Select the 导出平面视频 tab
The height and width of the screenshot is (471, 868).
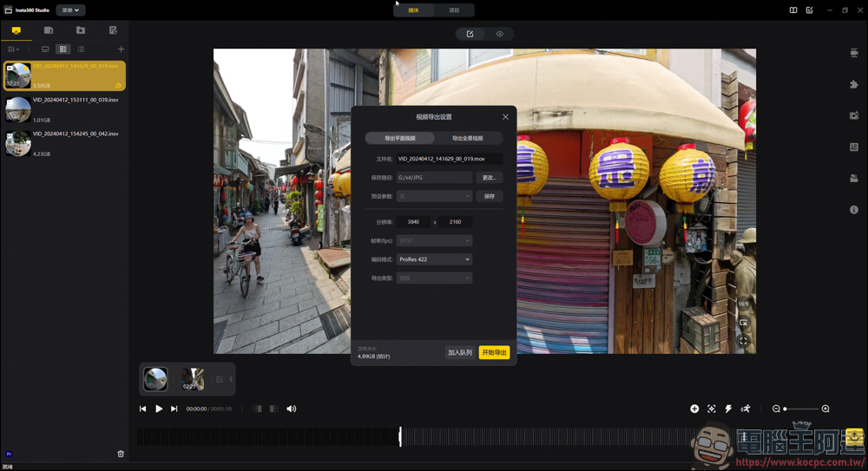point(399,139)
